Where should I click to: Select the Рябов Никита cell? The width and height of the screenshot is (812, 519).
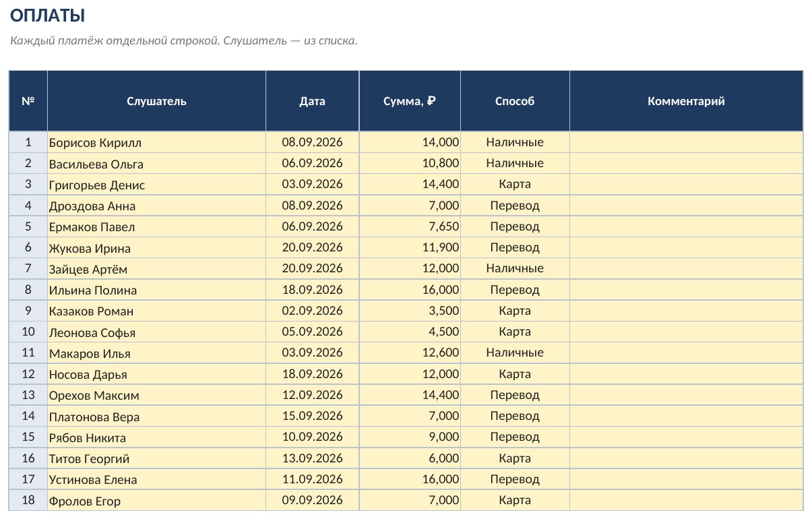(156, 437)
